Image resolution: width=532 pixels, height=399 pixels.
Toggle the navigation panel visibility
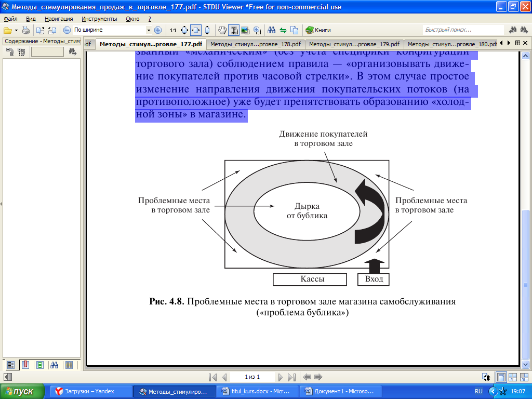pos(7,377)
